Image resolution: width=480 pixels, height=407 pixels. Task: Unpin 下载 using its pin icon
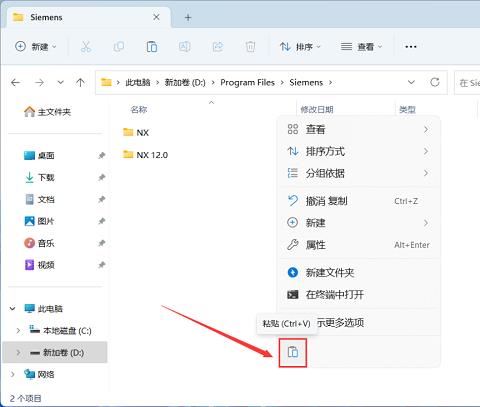pyautogui.click(x=102, y=178)
